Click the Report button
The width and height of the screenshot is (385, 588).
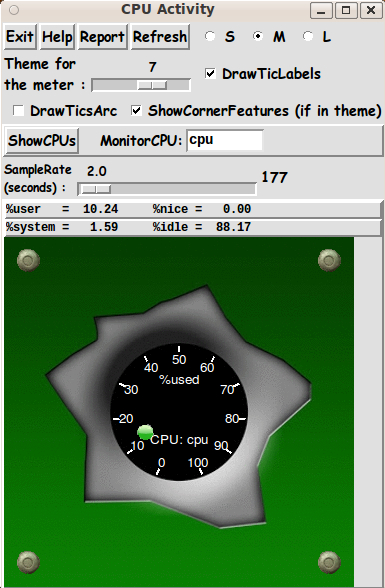102,37
